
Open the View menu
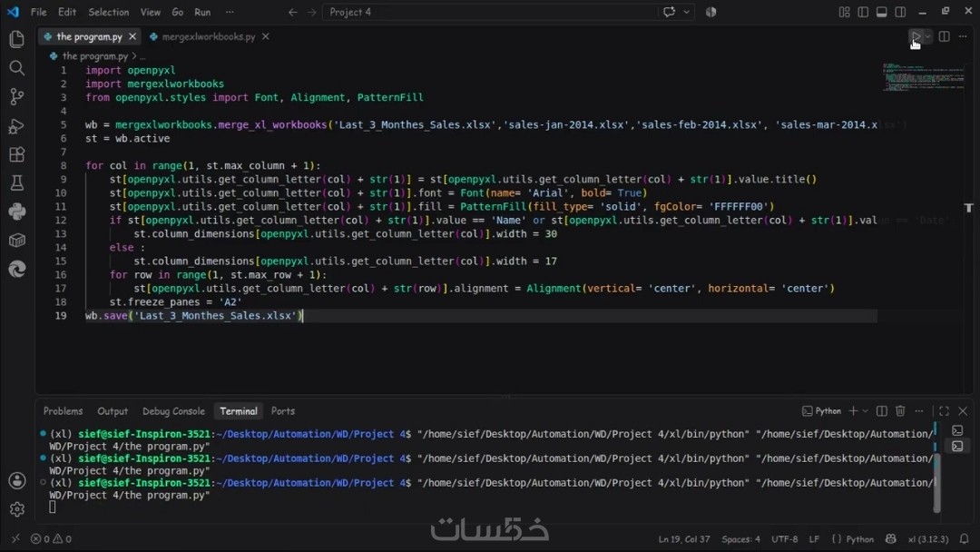click(x=150, y=12)
